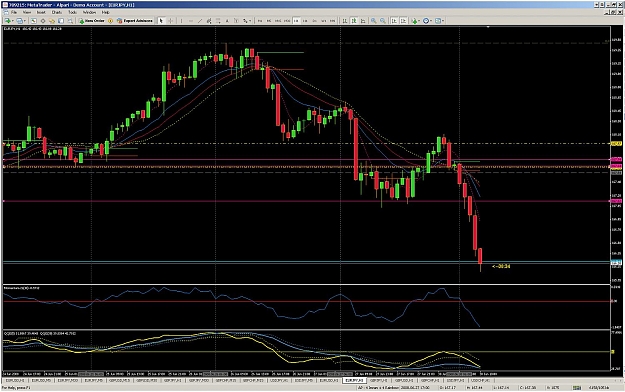
Task: Switch chart to H4 timeframe
Action: tap(305, 21)
